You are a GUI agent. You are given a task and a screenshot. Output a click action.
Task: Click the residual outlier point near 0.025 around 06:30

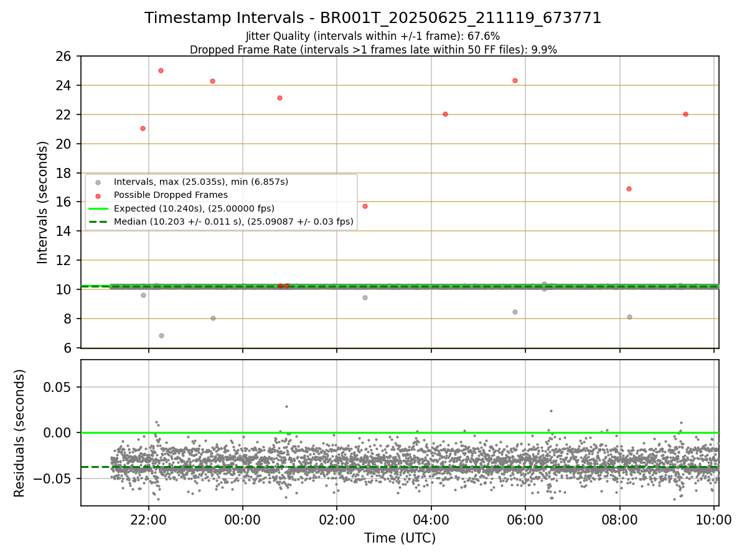coord(550,411)
